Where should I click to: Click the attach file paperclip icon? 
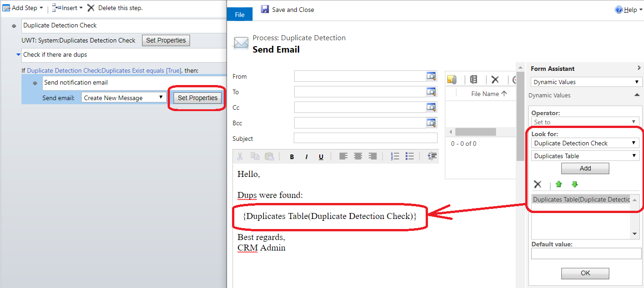coord(452,80)
